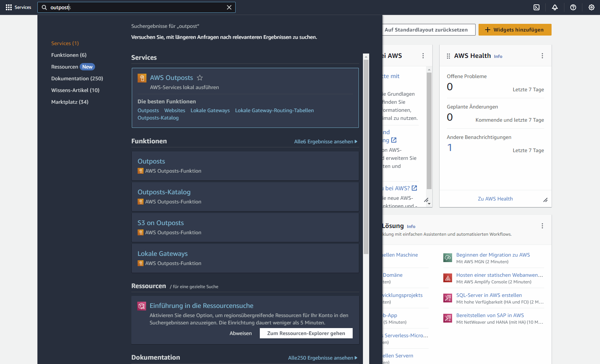The width and height of the screenshot is (600, 364).
Task: Open the Outposts function result card
Action: tap(245, 166)
